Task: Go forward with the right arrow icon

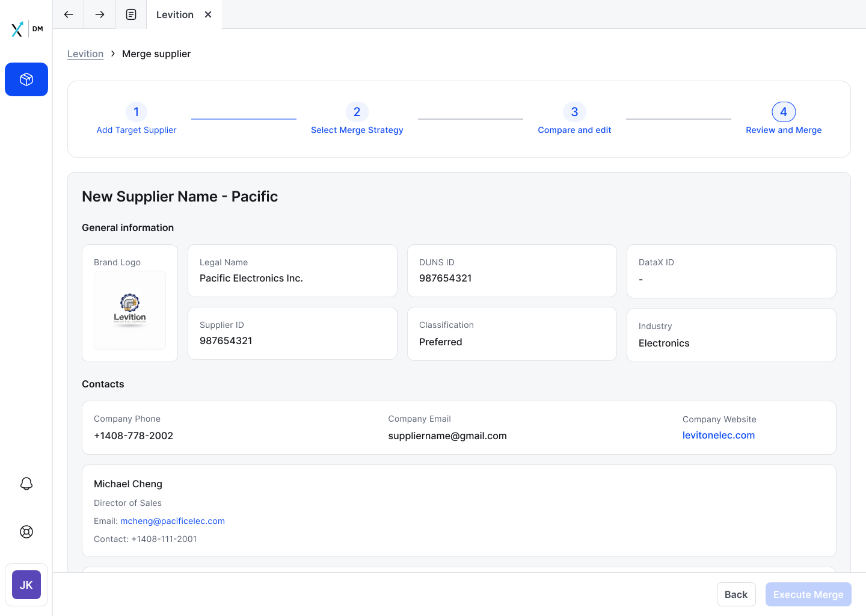Action: click(x=100, y=14)
